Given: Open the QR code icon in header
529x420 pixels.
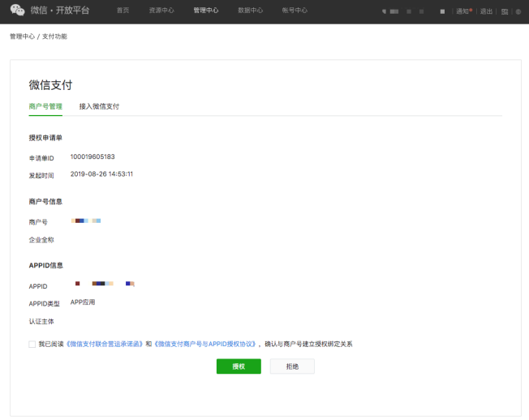Looking at the screenshot, I should coord(505,12).
